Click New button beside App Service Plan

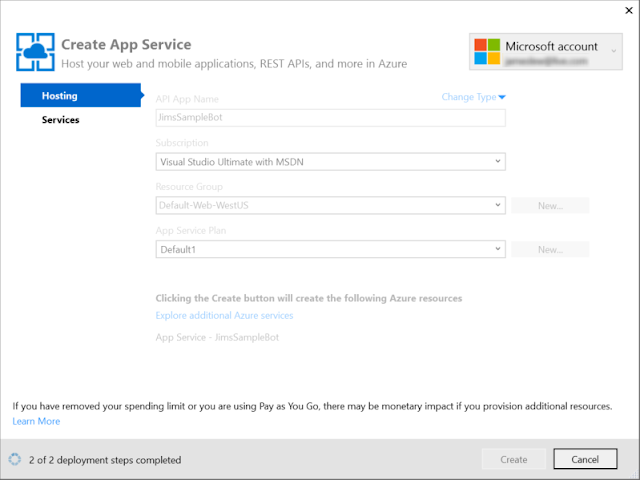(550, 249)
